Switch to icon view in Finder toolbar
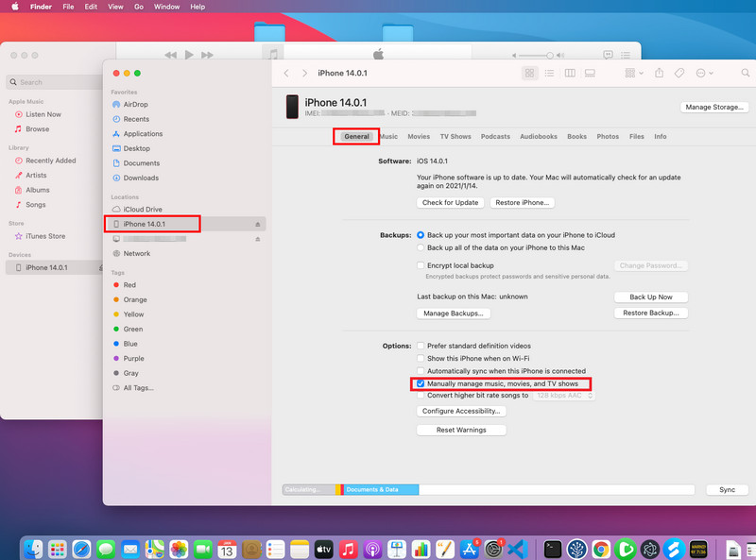The height and width of the screenshot is (560, 756). coord(529,73)
